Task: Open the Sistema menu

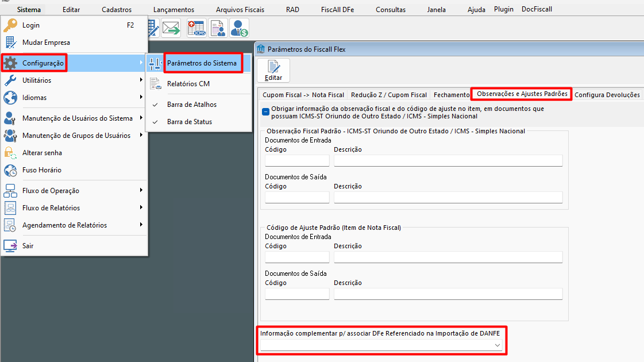Action: (x=29, y=9)
